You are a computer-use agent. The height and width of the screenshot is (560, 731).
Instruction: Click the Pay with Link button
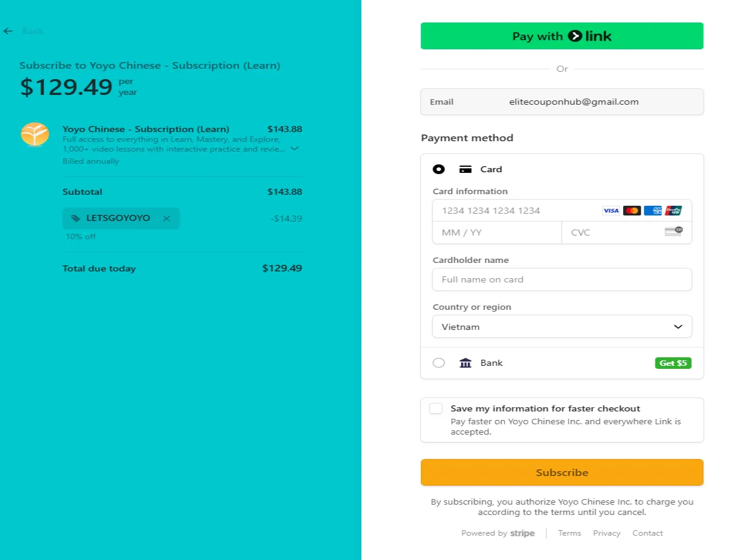pyautogui.click(x=562, y=36)
